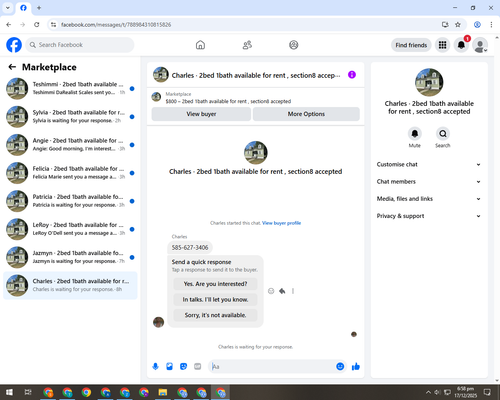Click the purple conversation information icon
Image resolution: width=500 pixels, height=400 pixels.
[x=352, y=75]
